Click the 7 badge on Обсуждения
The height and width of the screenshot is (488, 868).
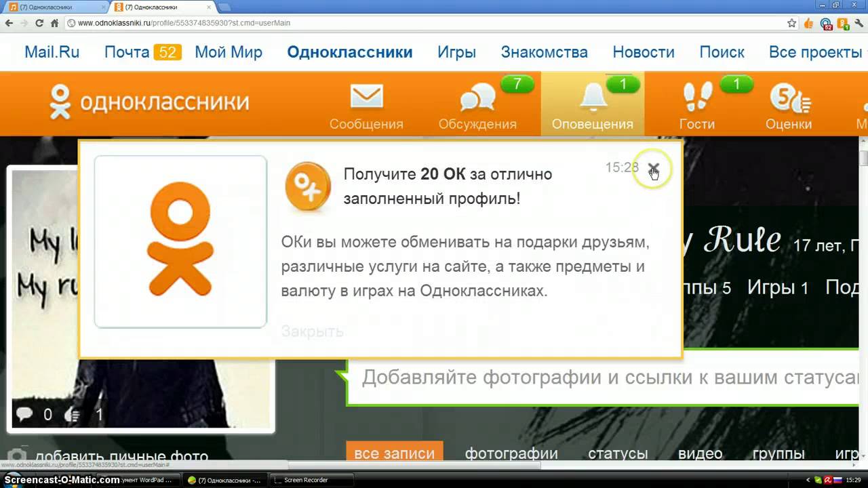517,85
